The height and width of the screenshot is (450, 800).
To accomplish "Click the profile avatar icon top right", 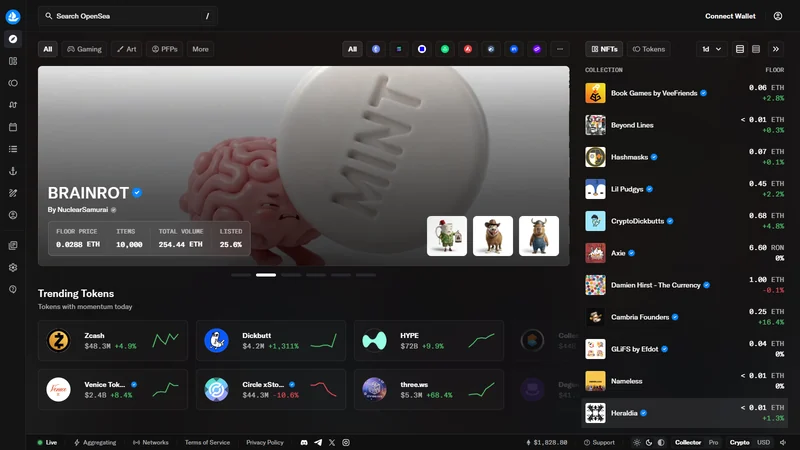I will 778,16.
